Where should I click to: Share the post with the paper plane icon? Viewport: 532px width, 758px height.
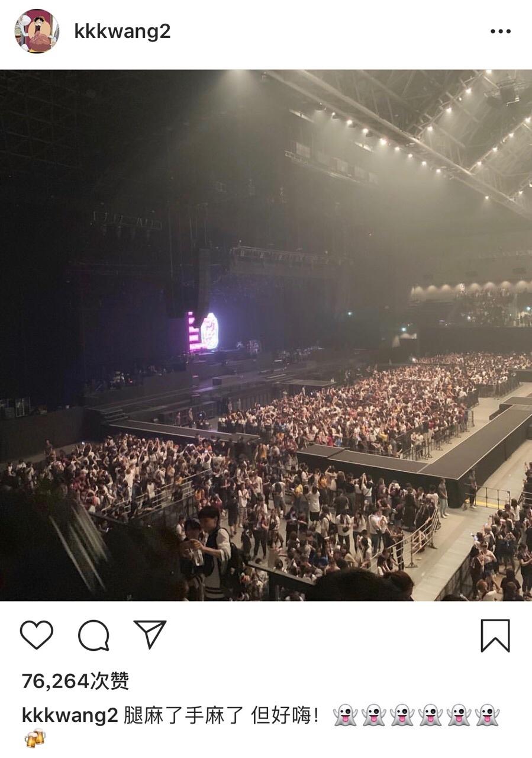click(150, 634)
